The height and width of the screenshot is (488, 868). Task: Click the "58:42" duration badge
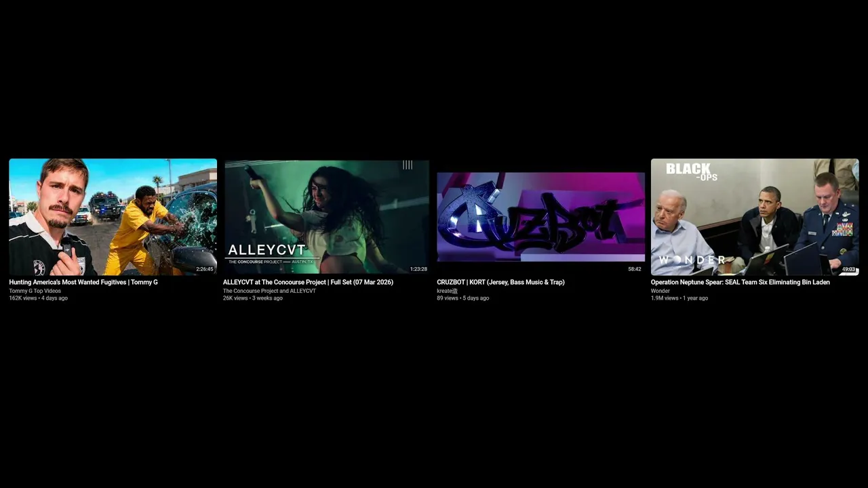click(x=635, y=269)
